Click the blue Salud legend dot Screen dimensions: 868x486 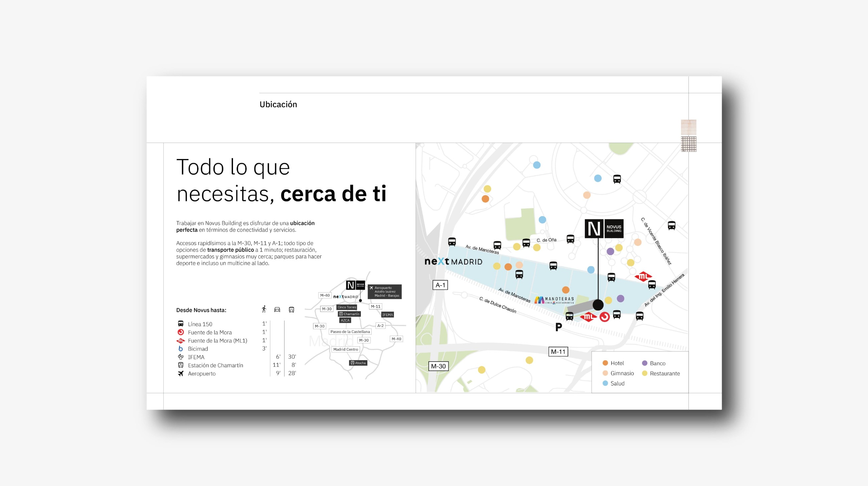(x=605, y=383)
